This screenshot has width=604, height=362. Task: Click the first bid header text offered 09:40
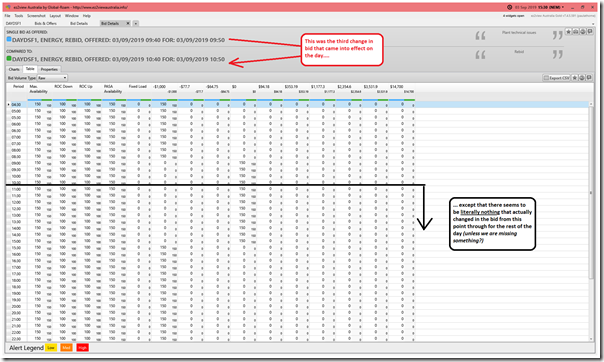point(118,40)
